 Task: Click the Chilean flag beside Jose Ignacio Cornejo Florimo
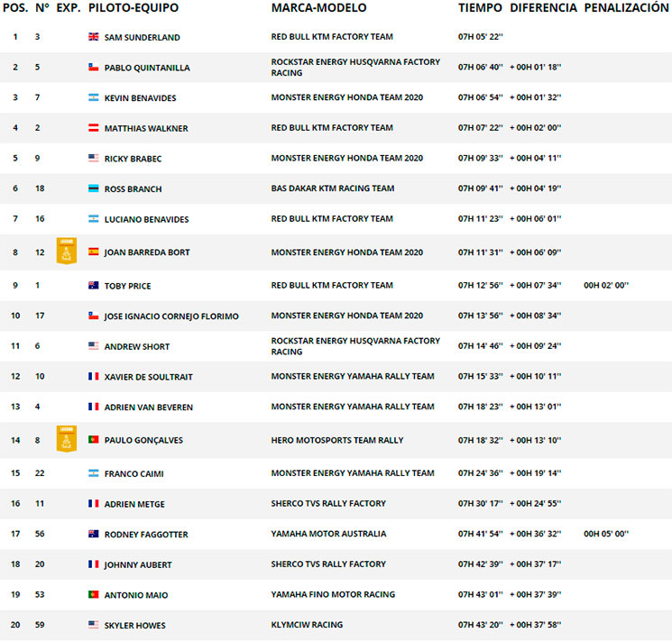94,316
